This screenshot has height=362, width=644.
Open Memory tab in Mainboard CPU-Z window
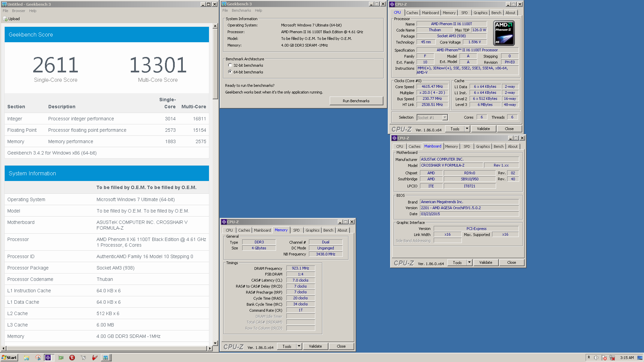pyautogui.click(x=451, y=146)
